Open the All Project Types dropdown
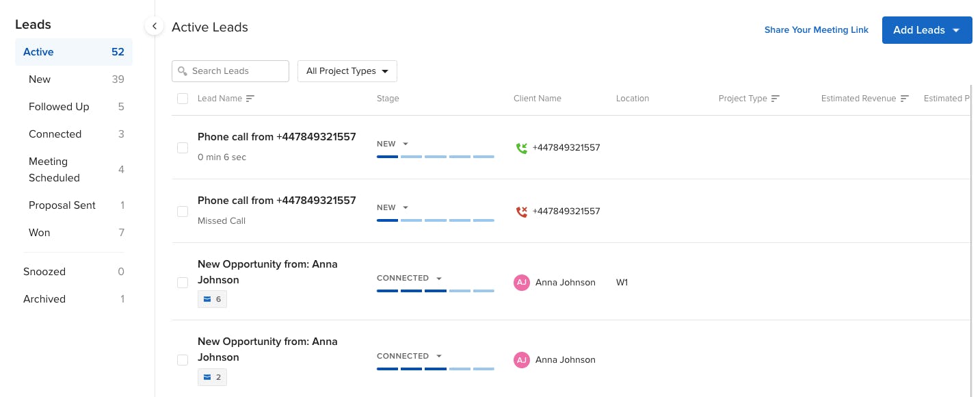Image resolution: width=980 pixels, height=397 pixels. click(347, 71)
